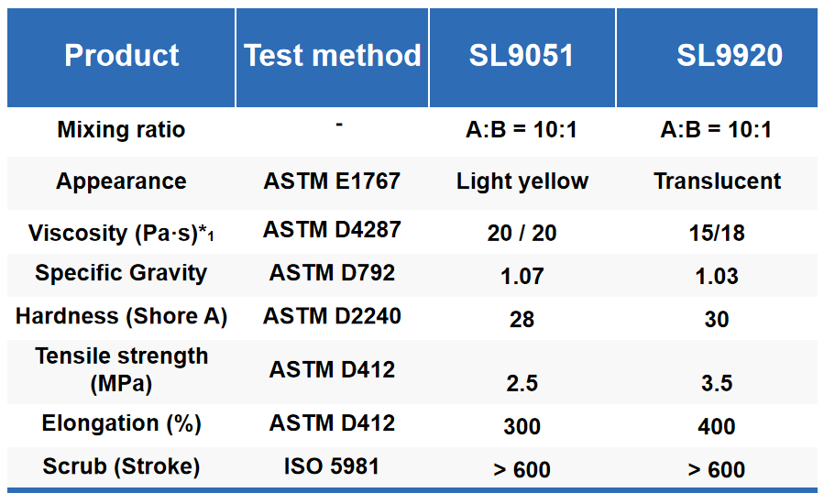Select the Tensile strength (MPa) label
824x504 pixels.
click(121, 369)
